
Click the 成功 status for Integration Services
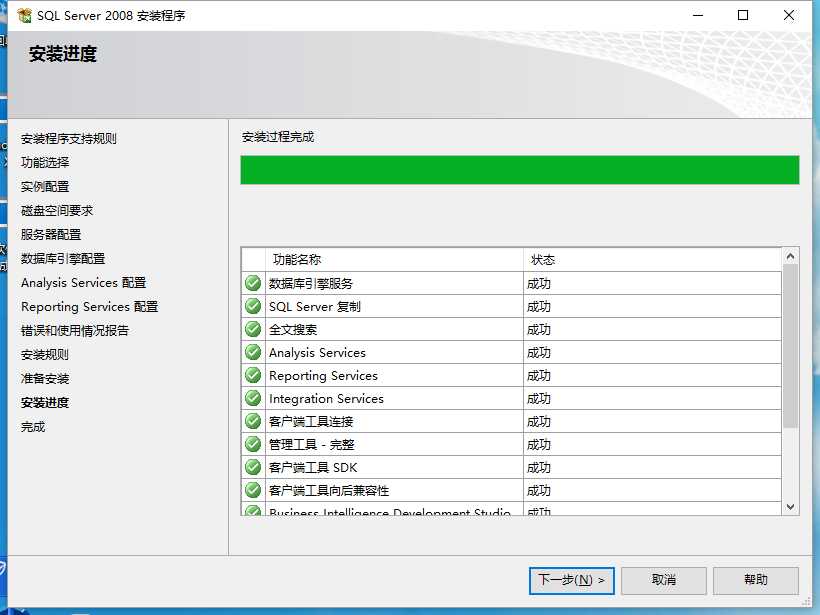(x=539, y=398)
